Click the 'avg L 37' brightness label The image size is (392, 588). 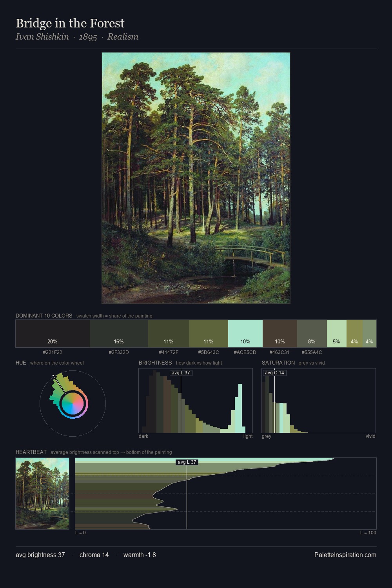click(181, 373)
